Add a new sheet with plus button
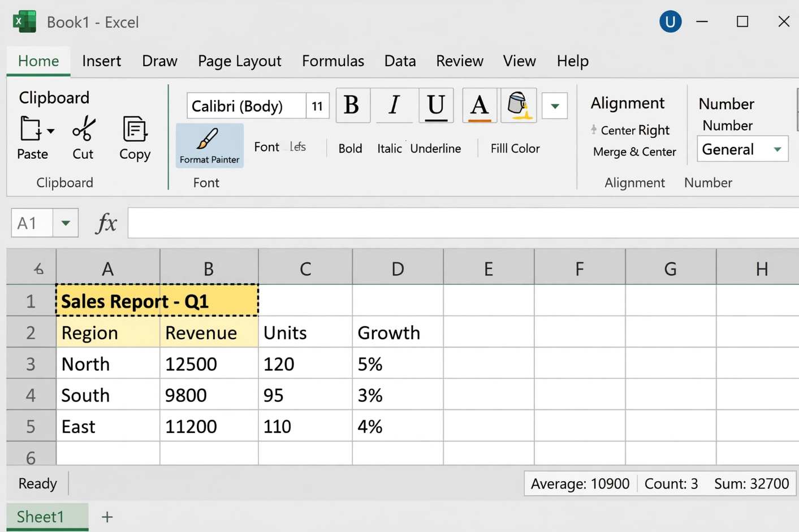 point(107,517)
